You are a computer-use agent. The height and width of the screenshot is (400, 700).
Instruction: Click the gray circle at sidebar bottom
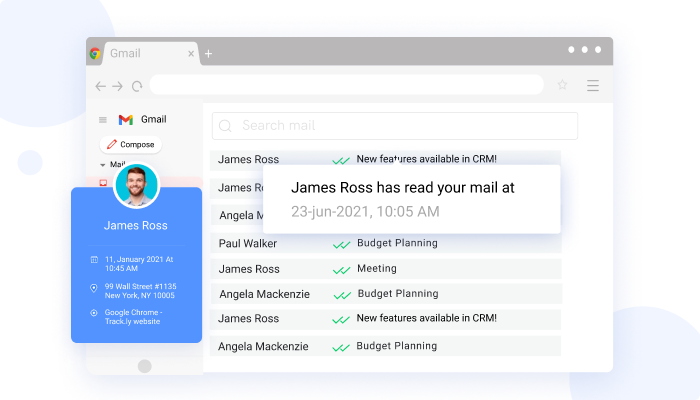[x=145, y=366]
